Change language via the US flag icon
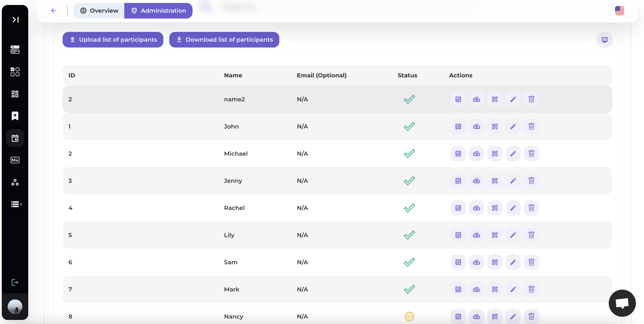 click(620, 10)
